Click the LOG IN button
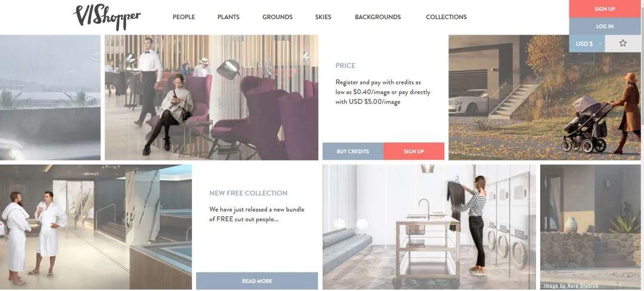Image resolution: width=644 pixels, height=291 pixels. click(x=605, y=26)
